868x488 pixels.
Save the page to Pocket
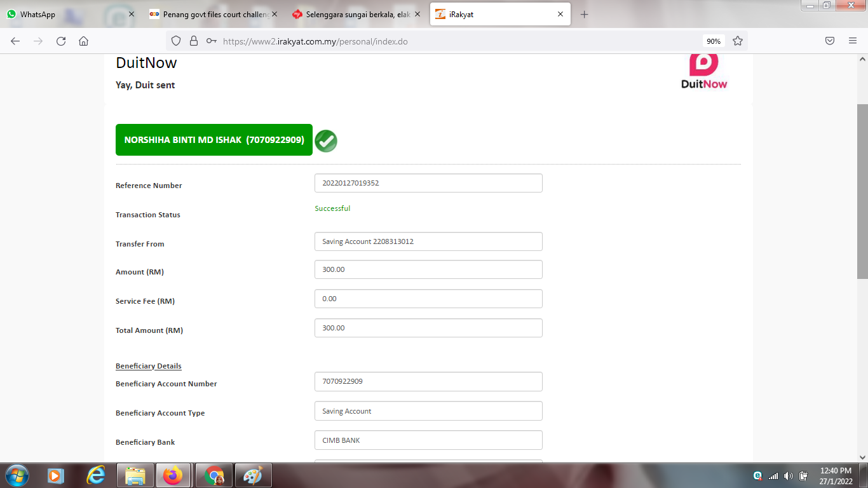coord(830,41)
